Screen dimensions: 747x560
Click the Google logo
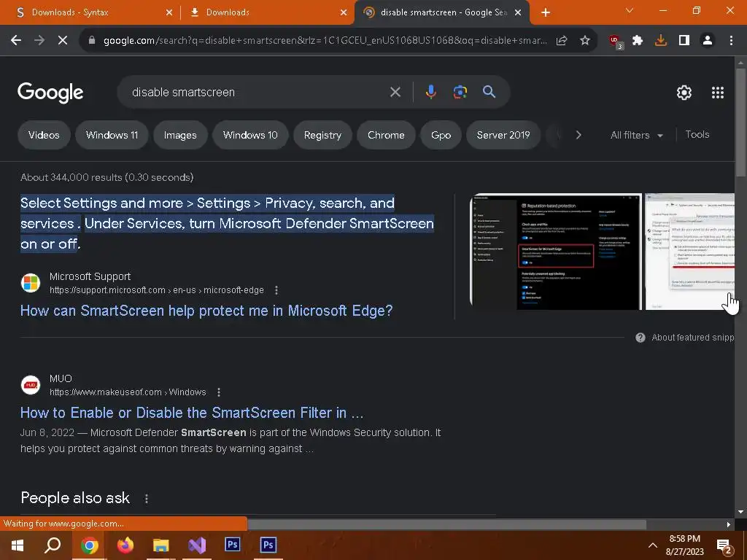tap(50, 93)
